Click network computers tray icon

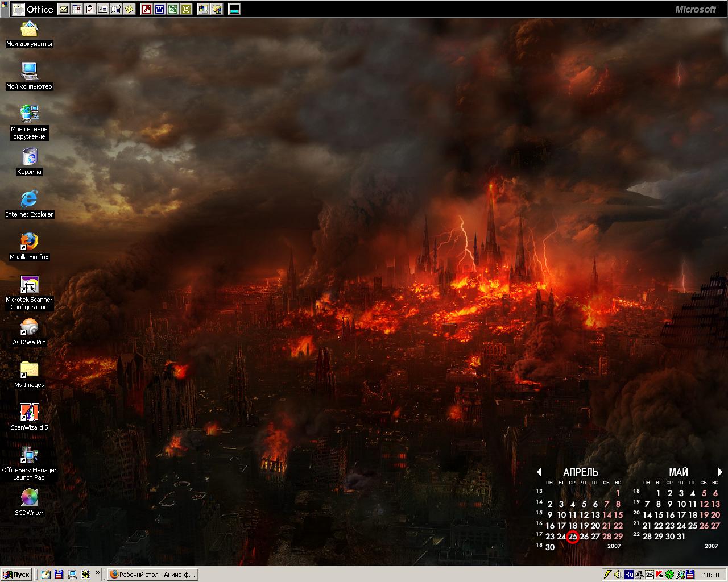pos(639,575)
